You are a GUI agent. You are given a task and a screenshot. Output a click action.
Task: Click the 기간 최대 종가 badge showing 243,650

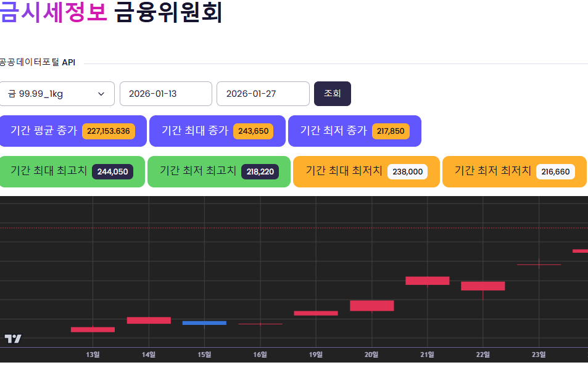217,131
